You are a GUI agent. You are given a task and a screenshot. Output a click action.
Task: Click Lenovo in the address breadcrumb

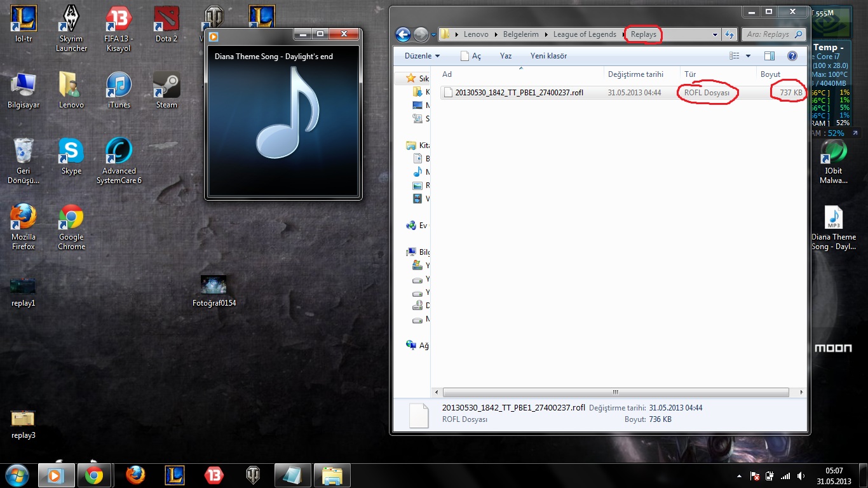[476, 34]
